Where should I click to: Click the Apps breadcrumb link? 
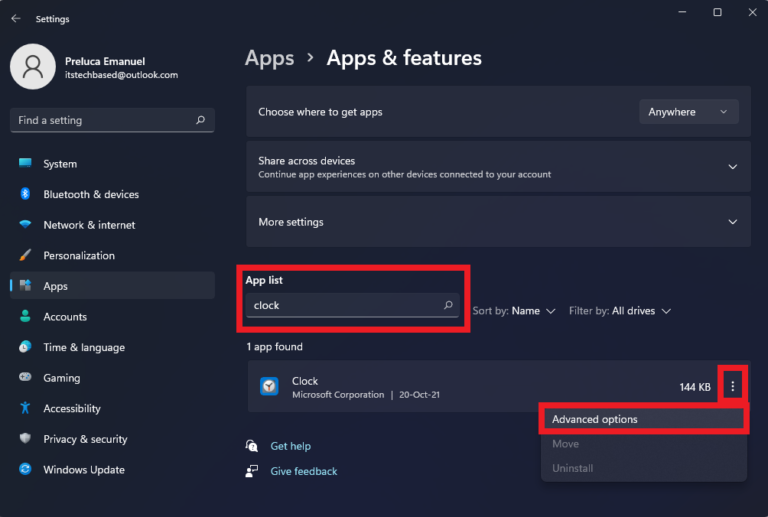tap(269, 58)
